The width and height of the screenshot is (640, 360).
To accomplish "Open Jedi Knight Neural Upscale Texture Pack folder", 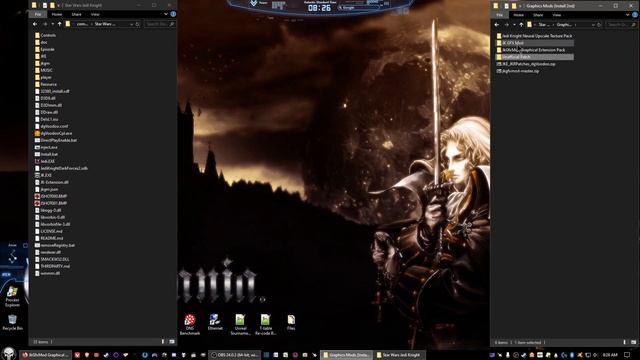I will (x=534, y=36).
